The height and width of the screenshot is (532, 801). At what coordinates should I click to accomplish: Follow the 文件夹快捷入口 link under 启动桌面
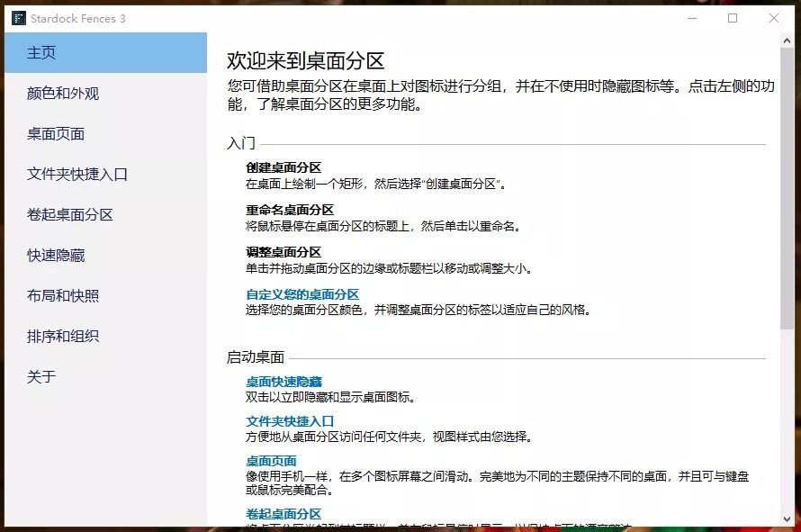point(290,421)
